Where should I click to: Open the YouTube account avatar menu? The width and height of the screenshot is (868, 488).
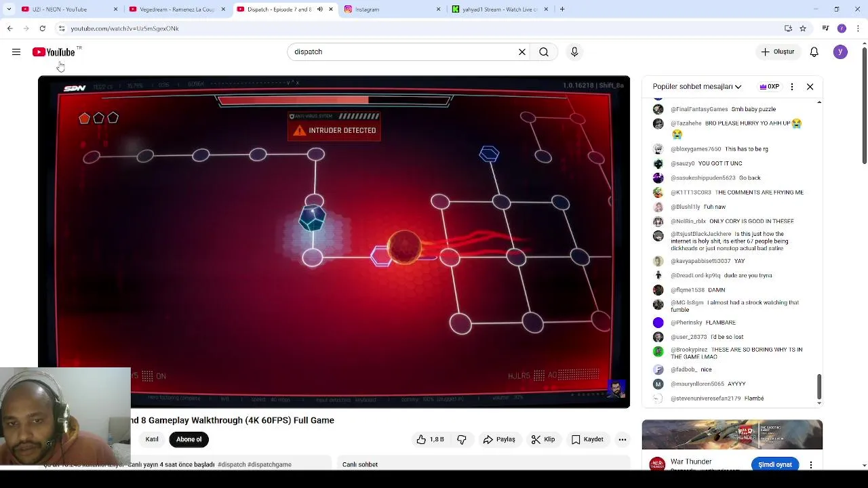tap(840, 52)
